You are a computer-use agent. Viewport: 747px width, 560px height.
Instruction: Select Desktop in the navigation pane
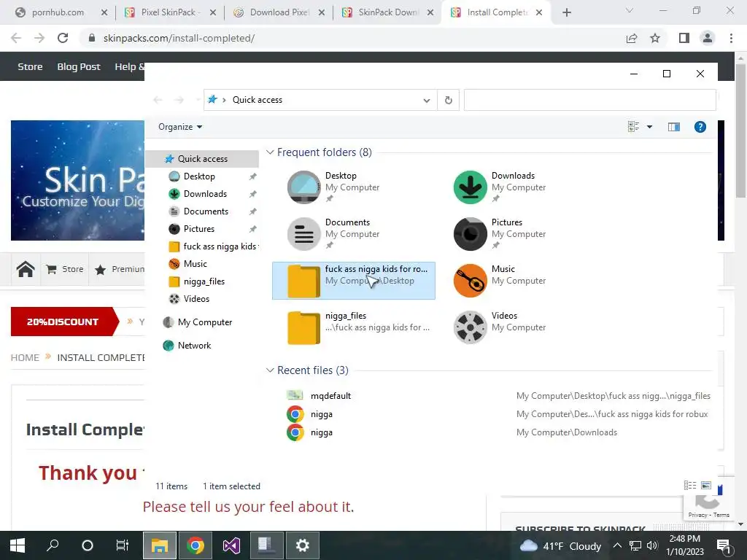(199, 176)
